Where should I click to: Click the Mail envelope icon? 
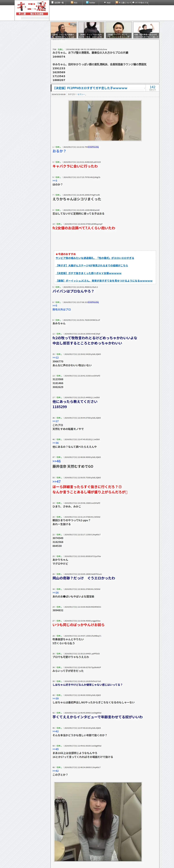click(x=105, y=2)
